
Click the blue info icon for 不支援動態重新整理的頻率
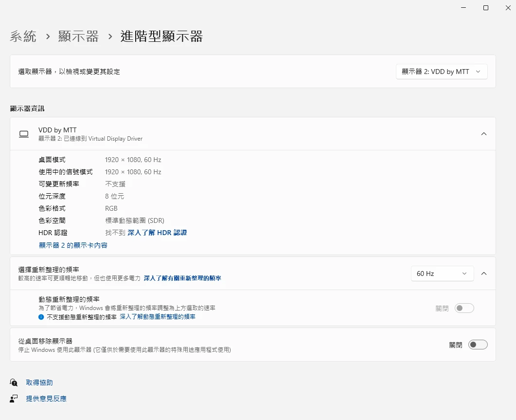(x=41, y=317)
